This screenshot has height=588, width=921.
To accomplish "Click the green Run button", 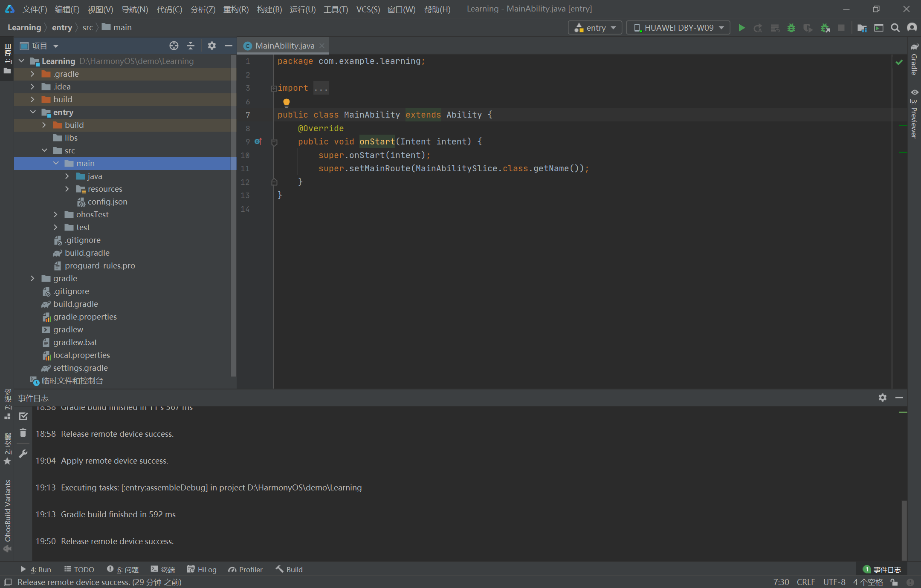I will tap(741, 28).
